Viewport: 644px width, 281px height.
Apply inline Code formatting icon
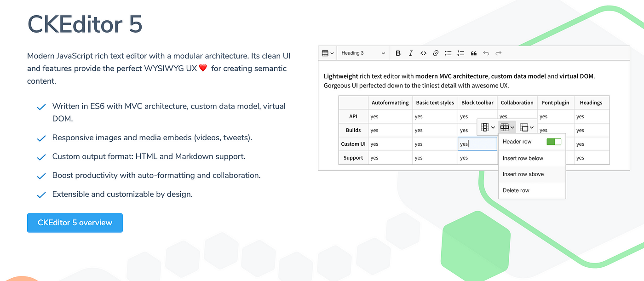pyautogui.click(x=423, y=53)
